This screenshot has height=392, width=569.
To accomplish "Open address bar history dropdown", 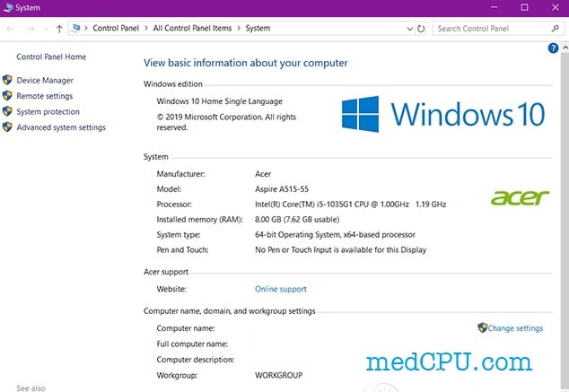I will coord(409,29).
